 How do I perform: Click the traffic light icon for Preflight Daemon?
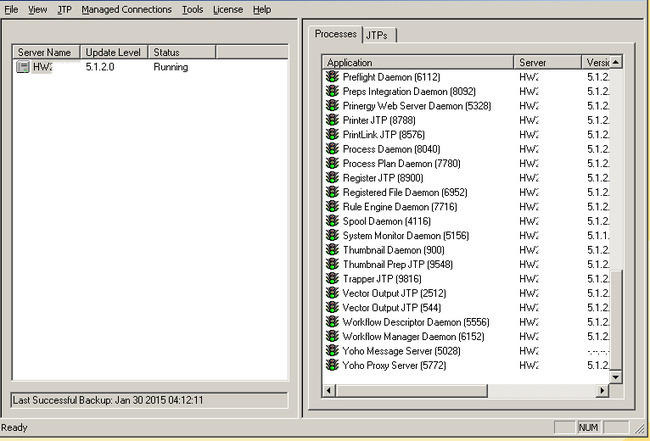(332, 77)
